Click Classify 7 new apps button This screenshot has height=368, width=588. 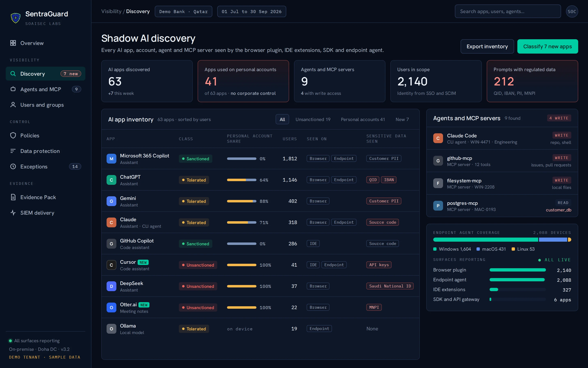(547, 46)
